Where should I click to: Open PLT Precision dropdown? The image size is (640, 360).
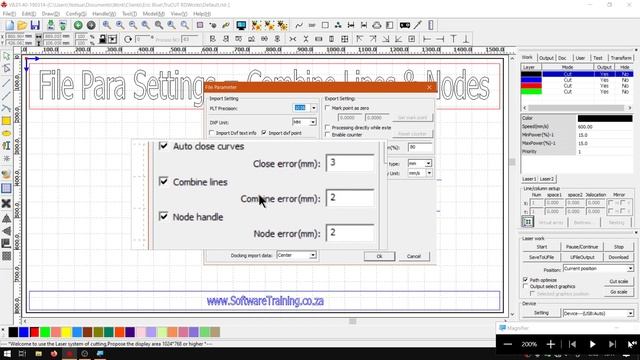313,108
